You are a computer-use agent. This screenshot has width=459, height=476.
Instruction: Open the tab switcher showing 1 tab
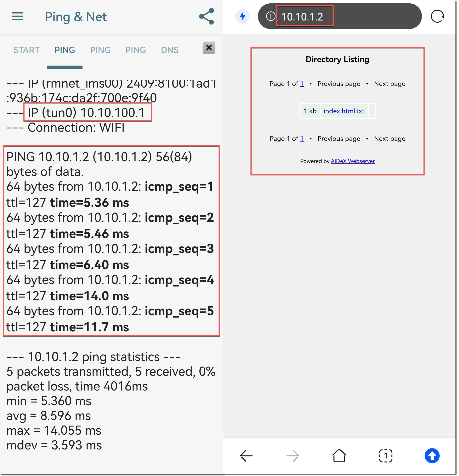pos(386,456)
